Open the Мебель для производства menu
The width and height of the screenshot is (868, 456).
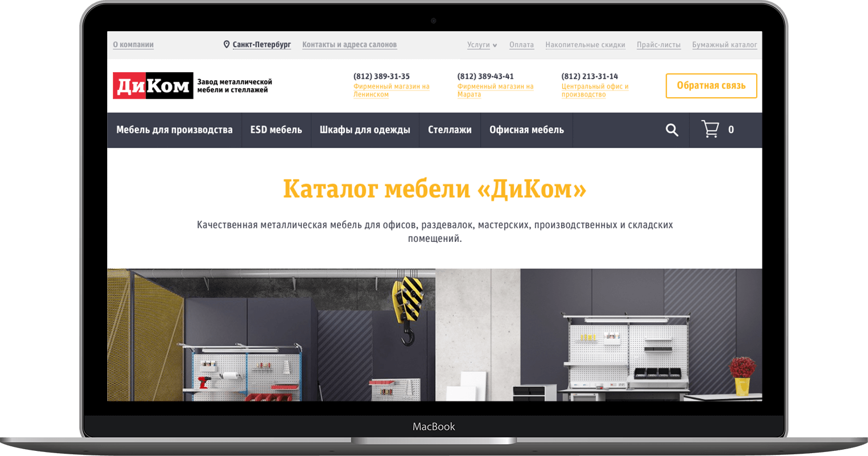click(x=174, y=130)
